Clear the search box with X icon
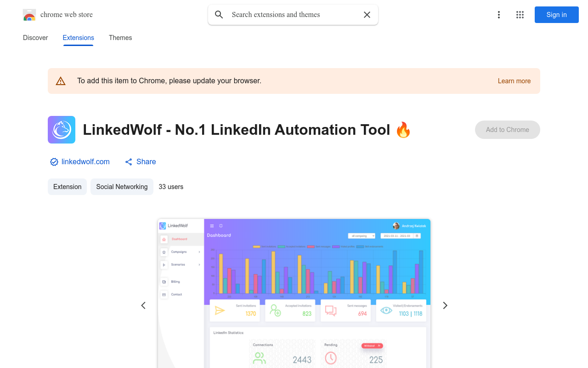This screenshot has width=588, height=368. [367, 15]
